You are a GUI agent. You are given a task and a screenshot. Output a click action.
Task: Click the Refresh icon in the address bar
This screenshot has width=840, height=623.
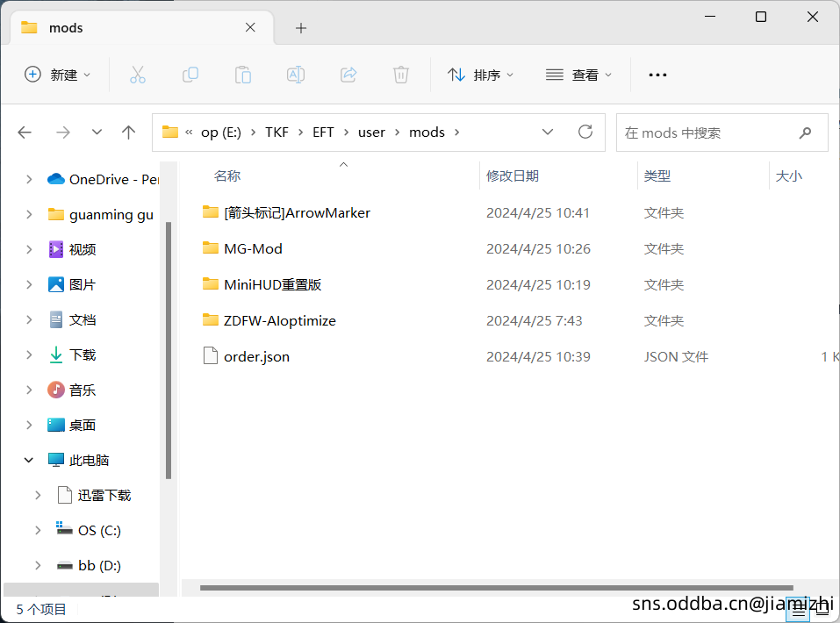(x=585, y=132)
